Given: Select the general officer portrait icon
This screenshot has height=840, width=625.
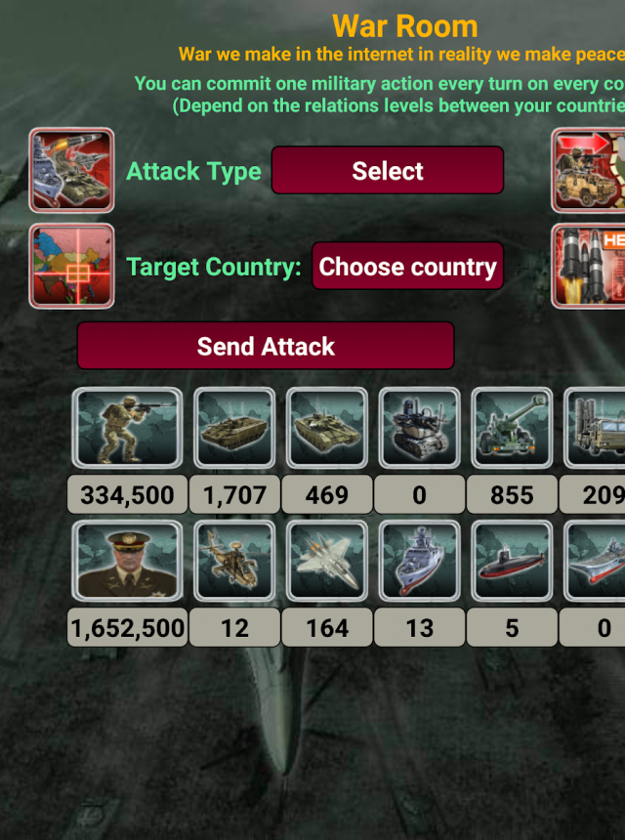Looking at the screenshot, I should click(128, 561).
